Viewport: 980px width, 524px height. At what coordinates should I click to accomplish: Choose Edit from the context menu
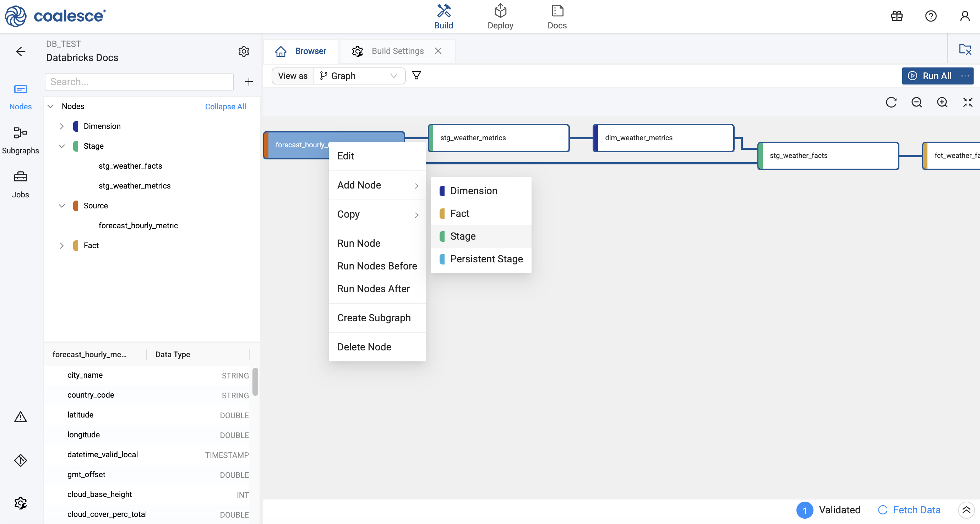coord(377,156)
